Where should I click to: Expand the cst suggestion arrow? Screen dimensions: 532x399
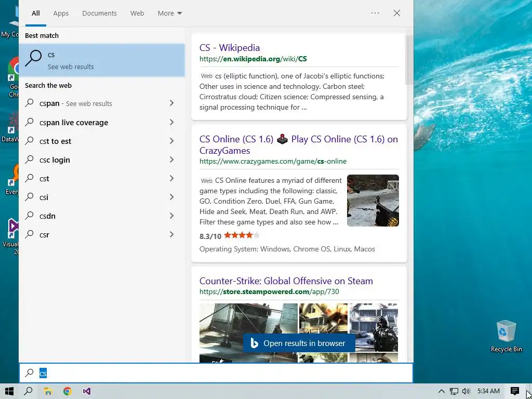point(171,178)
